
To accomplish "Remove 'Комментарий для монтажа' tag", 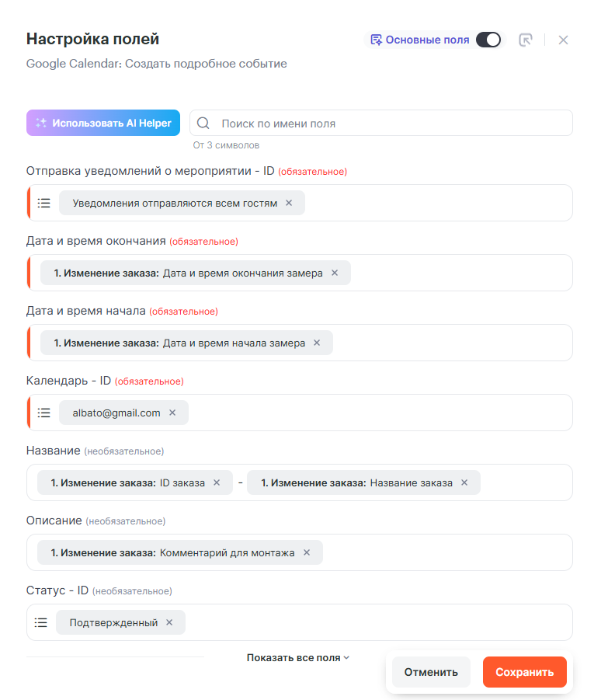I will (x=307, y=552).
